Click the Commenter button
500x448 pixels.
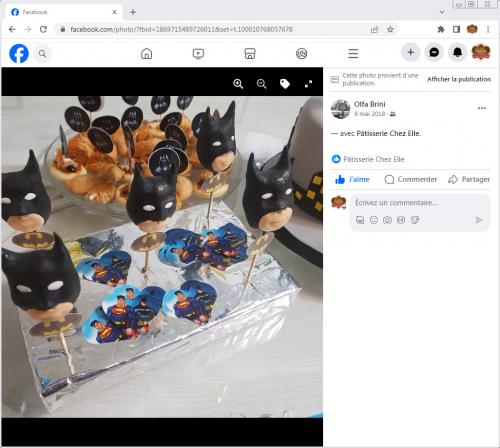tap(411, 179)
